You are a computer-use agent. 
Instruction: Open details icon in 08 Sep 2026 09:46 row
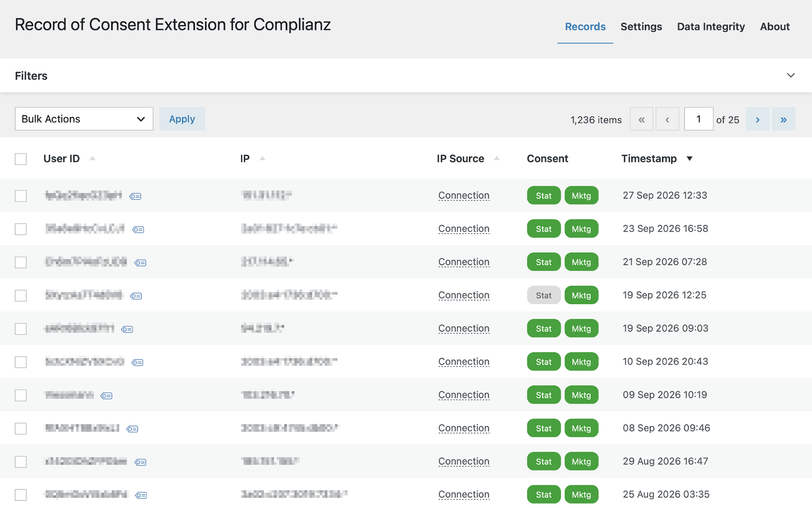[132, 429]
